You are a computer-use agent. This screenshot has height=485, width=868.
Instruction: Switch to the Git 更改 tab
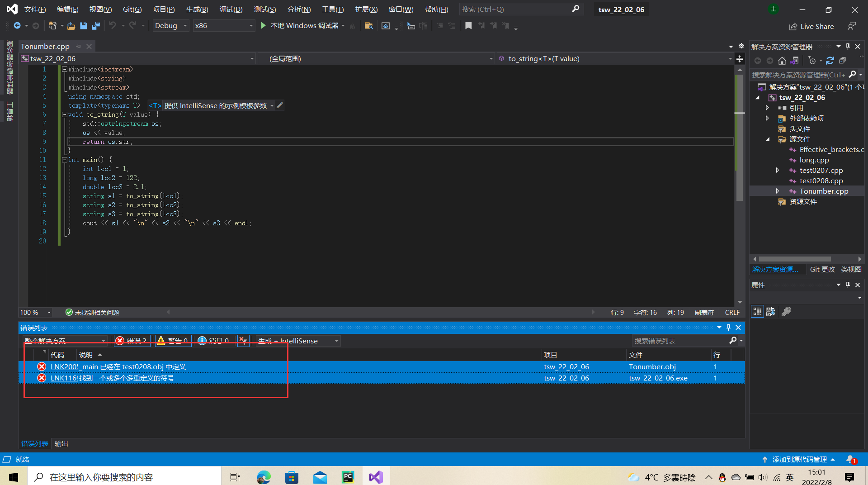point(822,270)
